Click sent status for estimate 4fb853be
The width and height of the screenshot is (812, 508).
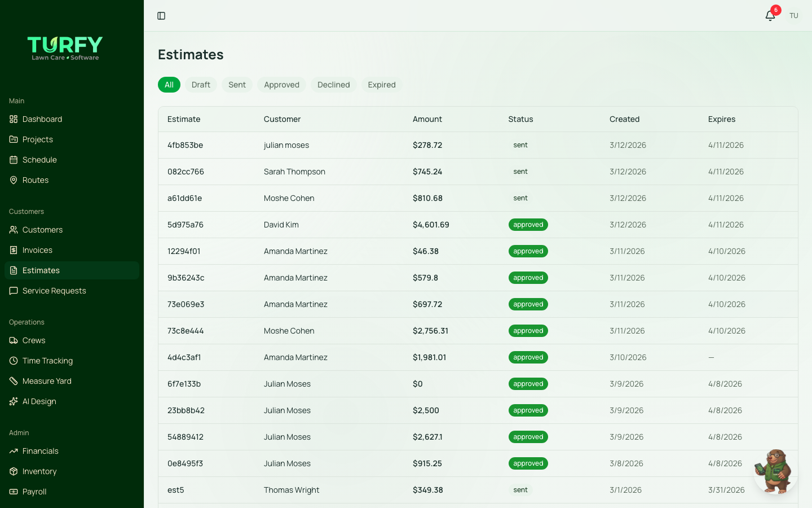pyautogui.click(x=520, y=145)
